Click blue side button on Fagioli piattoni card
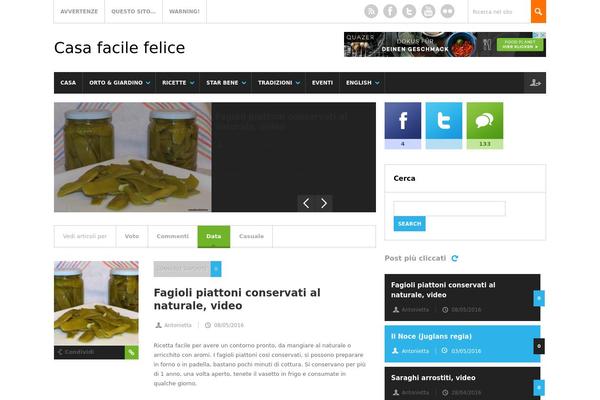 tap(539, 298)
